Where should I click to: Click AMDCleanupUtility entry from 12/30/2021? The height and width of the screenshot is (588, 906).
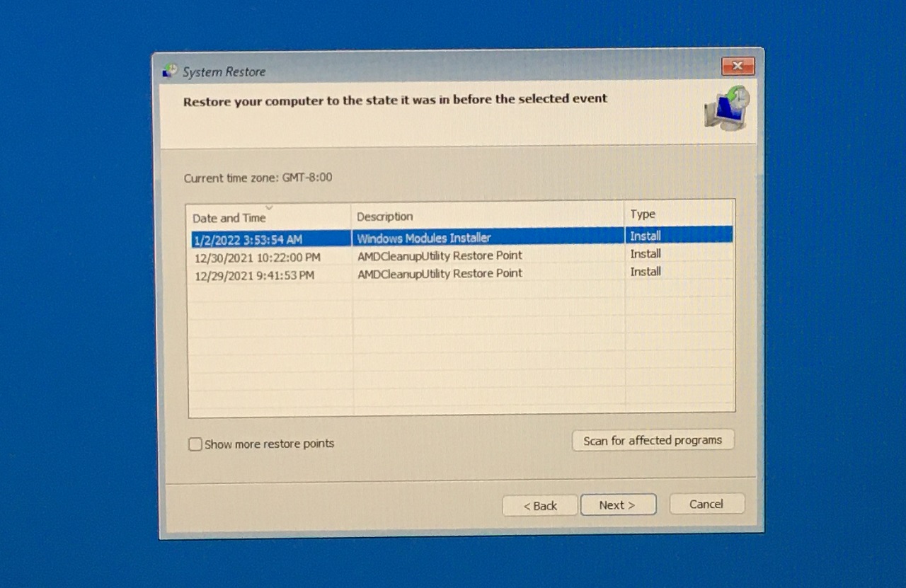440,255
